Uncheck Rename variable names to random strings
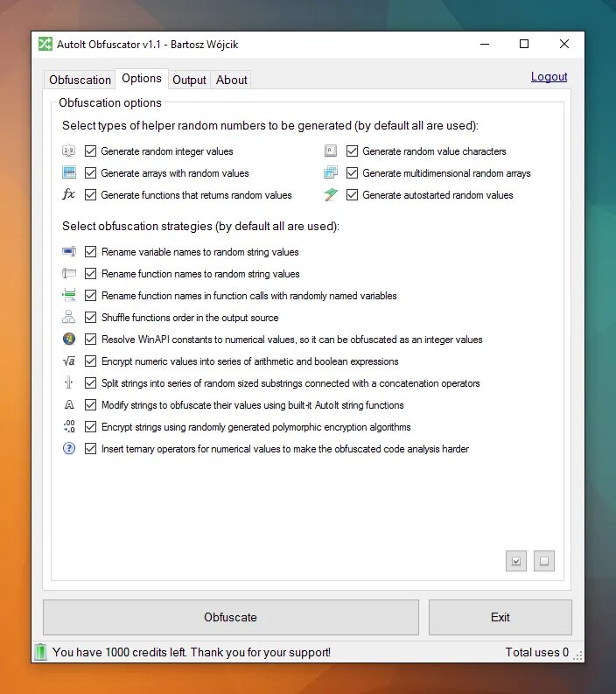The width and height of the screenshot is (616, 694). 90,251
